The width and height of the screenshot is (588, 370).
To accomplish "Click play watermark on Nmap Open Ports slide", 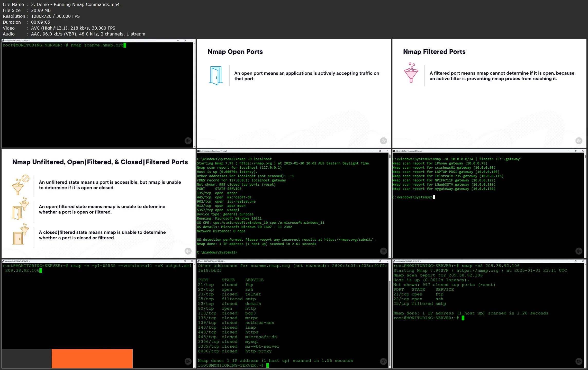I will (x=383, y=141).
